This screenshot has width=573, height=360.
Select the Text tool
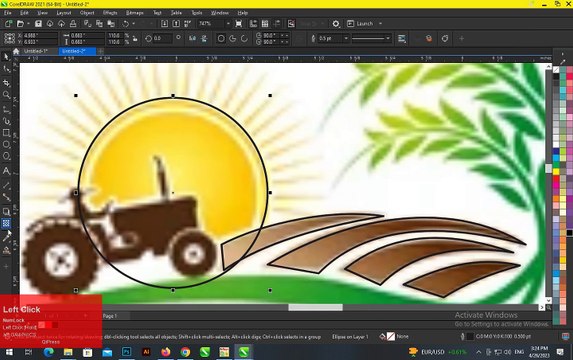point(6,171)
